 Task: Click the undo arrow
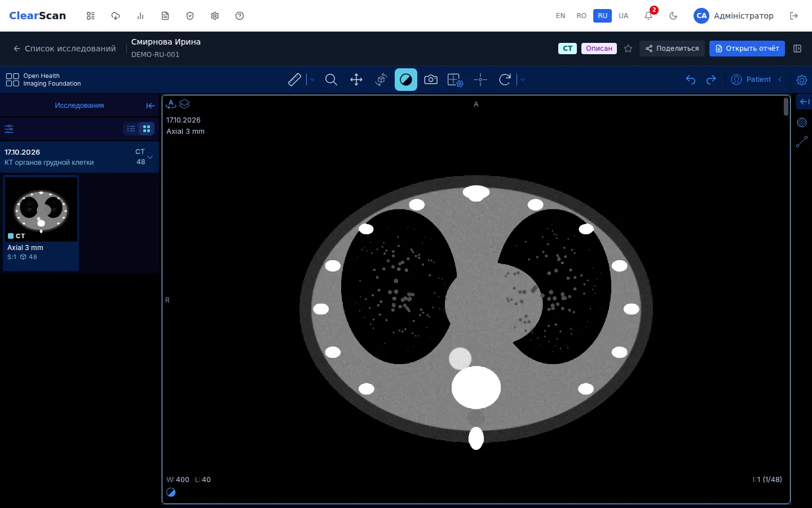[x=691, y=80]
